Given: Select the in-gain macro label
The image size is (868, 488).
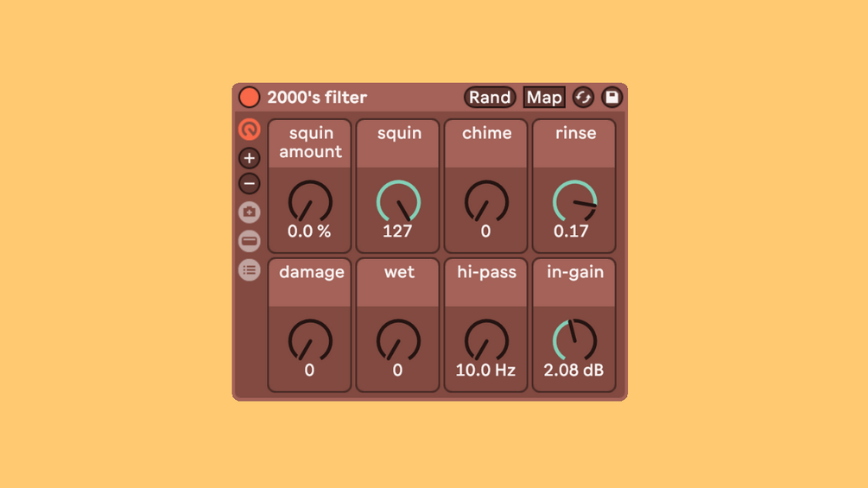Looking at the screenshot, I should 575,272.
